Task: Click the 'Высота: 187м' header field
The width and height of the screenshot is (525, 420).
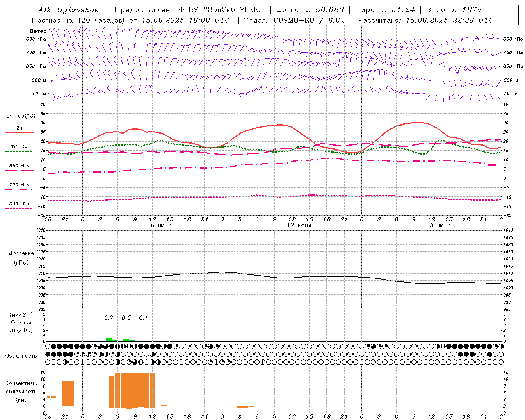Action: (x=454, y=10)
